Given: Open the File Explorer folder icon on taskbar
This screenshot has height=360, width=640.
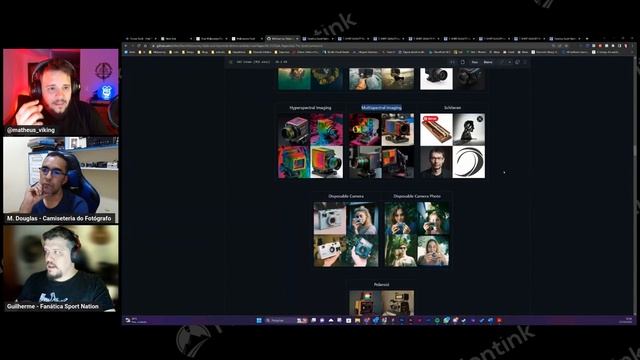Looking at the screenshot, I should click(x=358, y=321).
